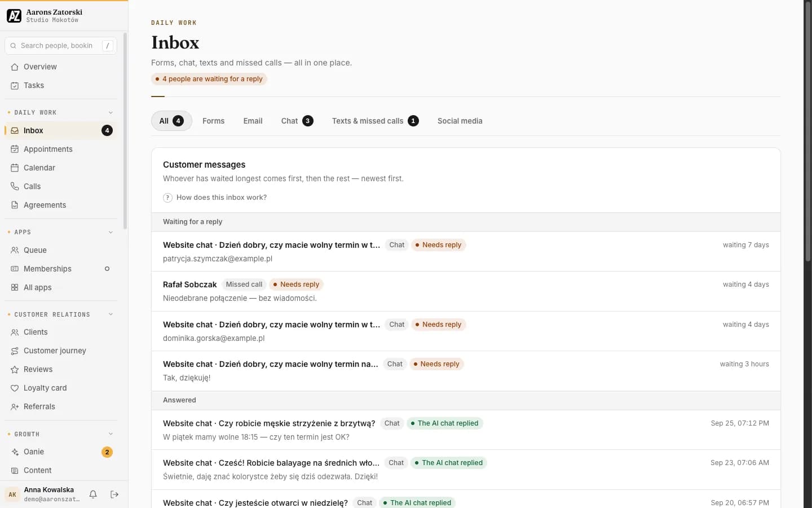Image resolution: width=812 pixels, height=508 pixels.
Task: Open How does this inbox work? link
Action: [x=215, y=198]
